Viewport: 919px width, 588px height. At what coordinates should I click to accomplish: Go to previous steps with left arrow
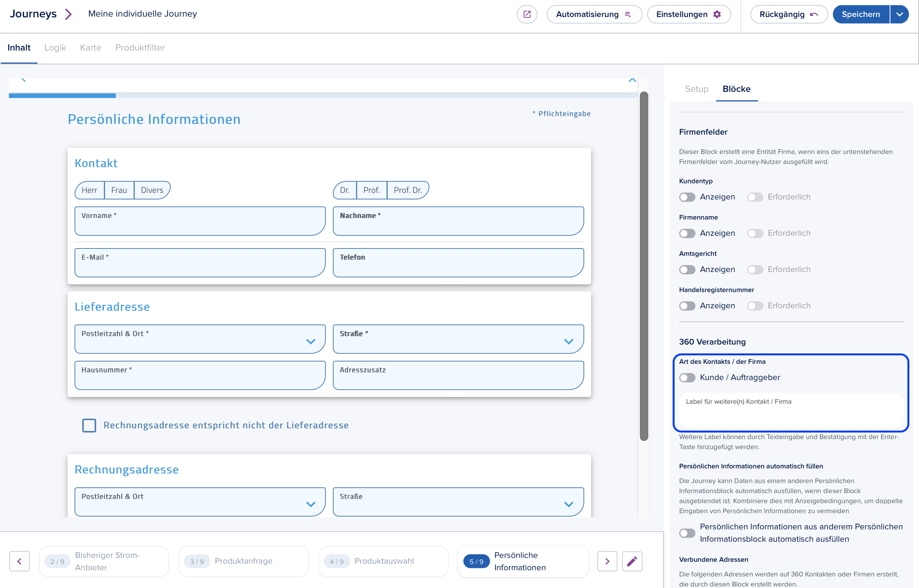[19, 561]
